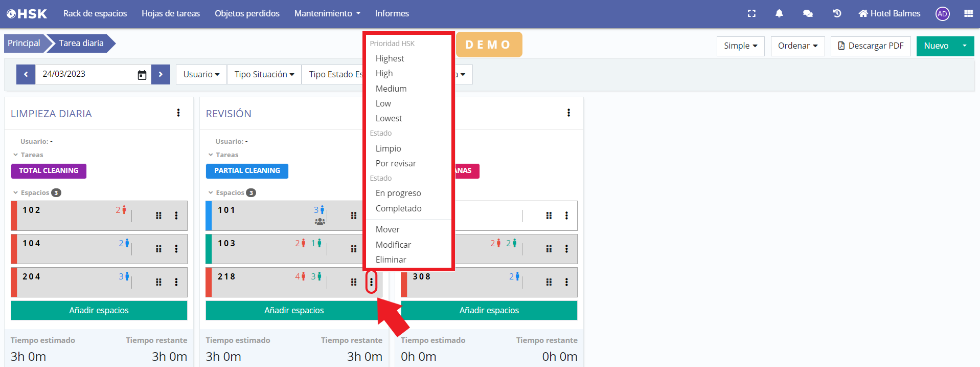
Task: Collapse Tareas section in Limpieza Diaria
Action: (x=16, y=155)
